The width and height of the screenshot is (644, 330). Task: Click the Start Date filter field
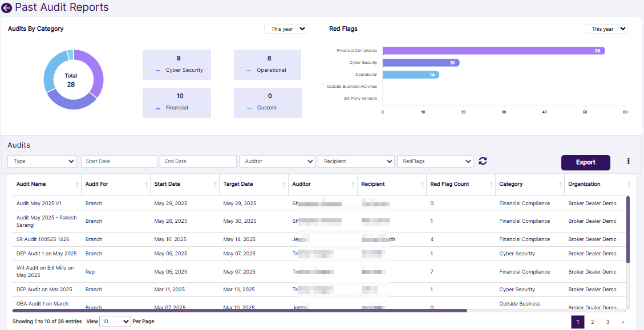[119, 161]
